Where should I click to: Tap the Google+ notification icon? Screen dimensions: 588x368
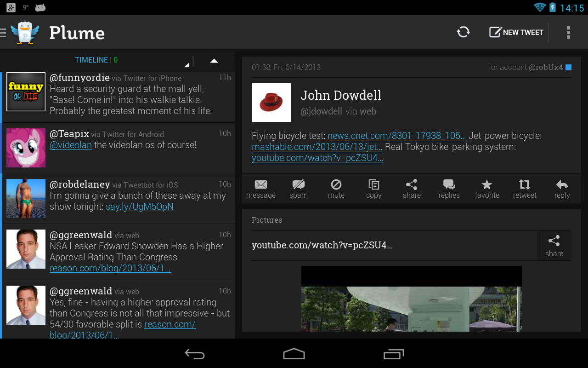(11, 7)
